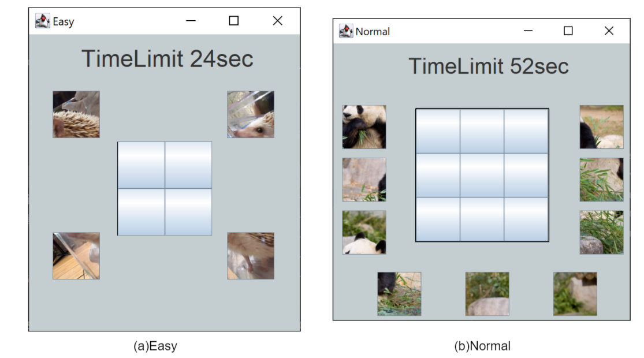Select the panda ears piece on the left column
Screen dimensions: 644x358
[x=364, y=232]
